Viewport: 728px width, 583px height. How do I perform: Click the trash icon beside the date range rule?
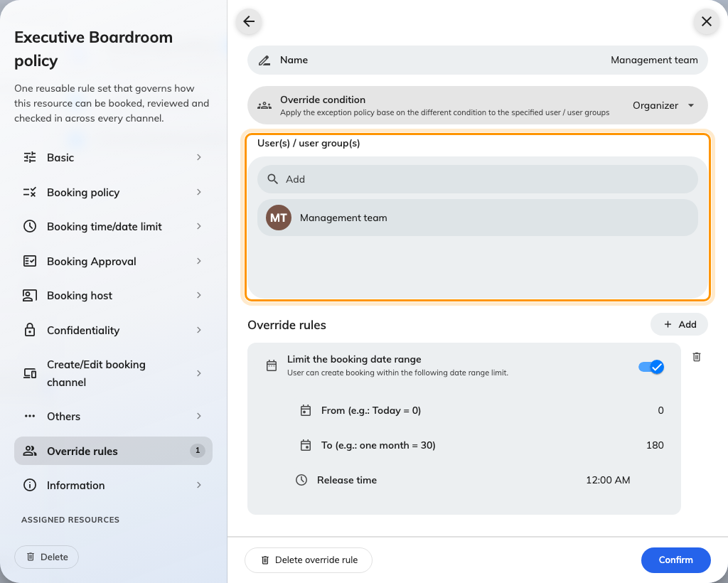697,357
